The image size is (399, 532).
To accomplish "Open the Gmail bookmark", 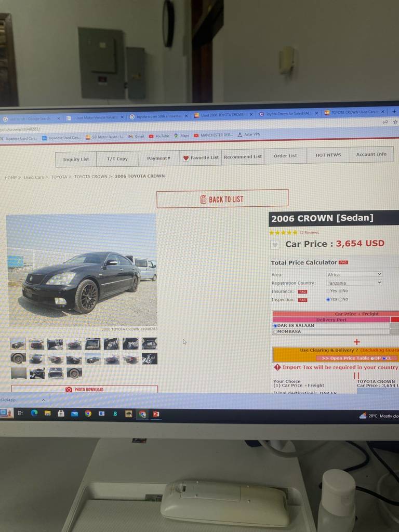I will tap(137, 137).
